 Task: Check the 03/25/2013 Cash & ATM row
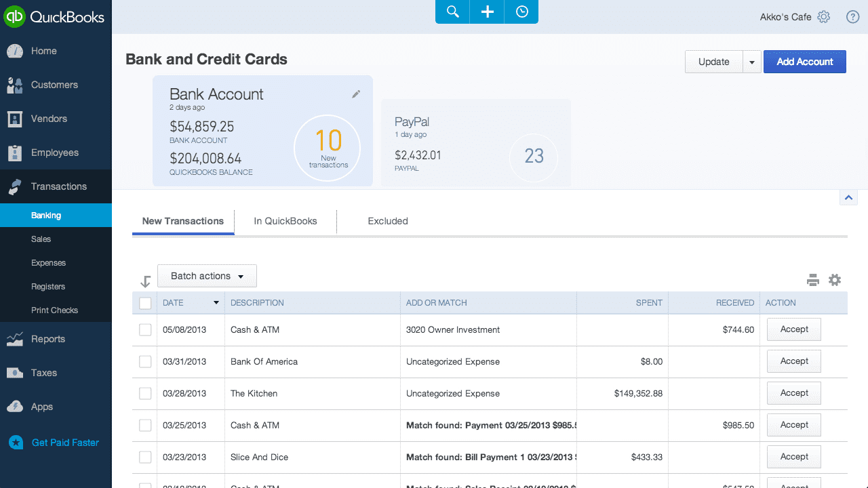[145, 425]
